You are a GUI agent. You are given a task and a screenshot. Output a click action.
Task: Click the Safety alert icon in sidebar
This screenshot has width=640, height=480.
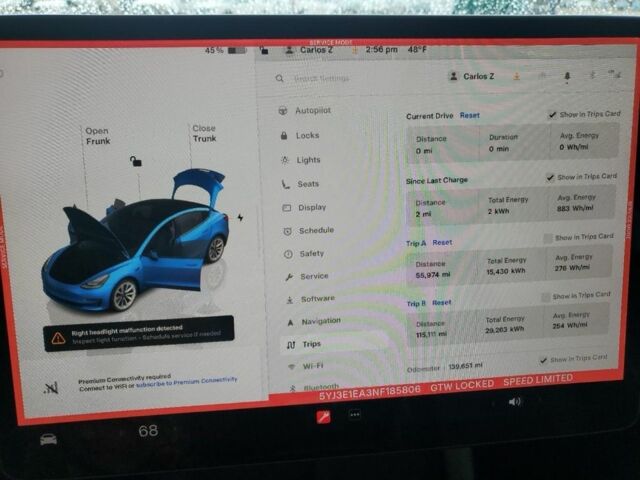[x=288, y=254]
